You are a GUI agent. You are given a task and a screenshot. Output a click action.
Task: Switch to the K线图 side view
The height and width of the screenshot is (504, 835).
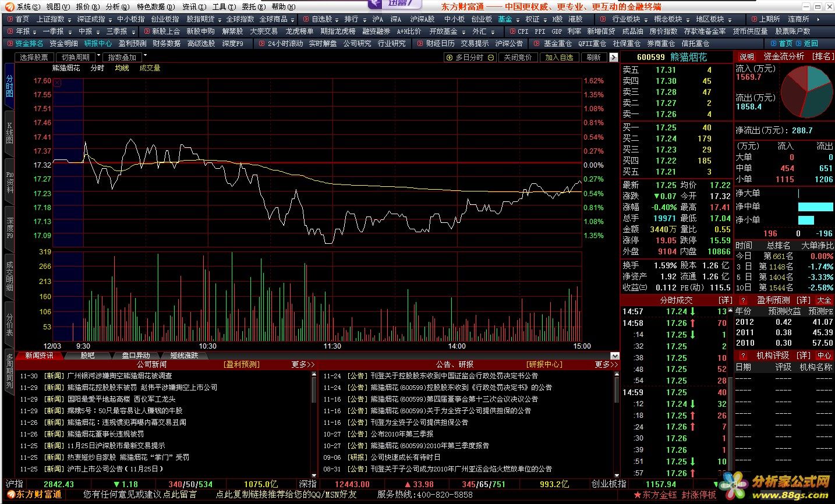click(x=9, y=133)
